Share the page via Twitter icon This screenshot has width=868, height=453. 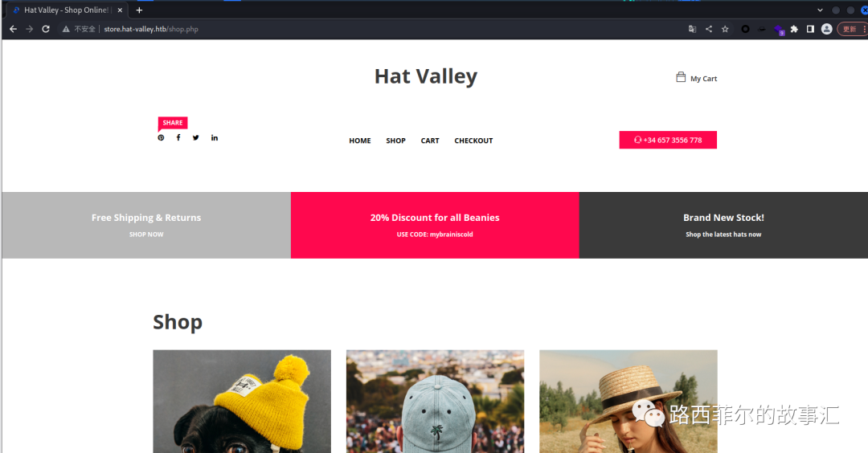[195, 137]
